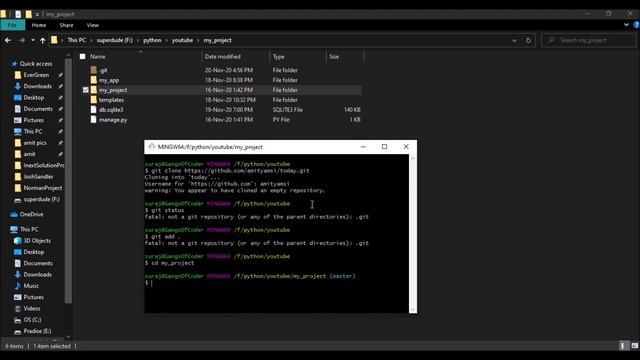Open superdude (F:) drive in sidebar
Image resolution: width=640 pixels, height=360 pixels.
click(x=41, y=199)
